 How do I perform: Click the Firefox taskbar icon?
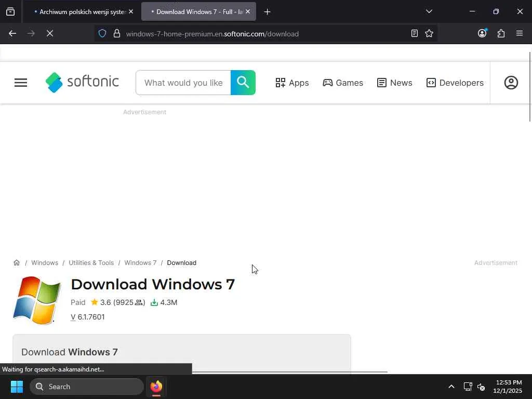click(x=156, y=387)
